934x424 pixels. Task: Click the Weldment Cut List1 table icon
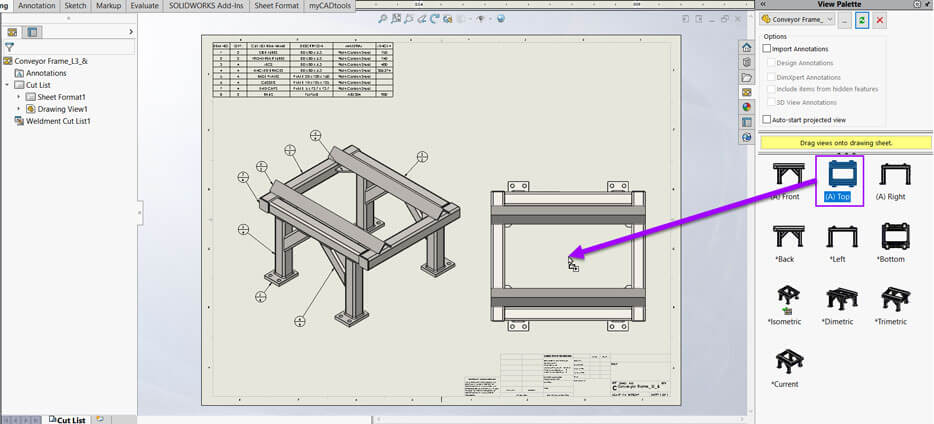(x=19, y=121)
